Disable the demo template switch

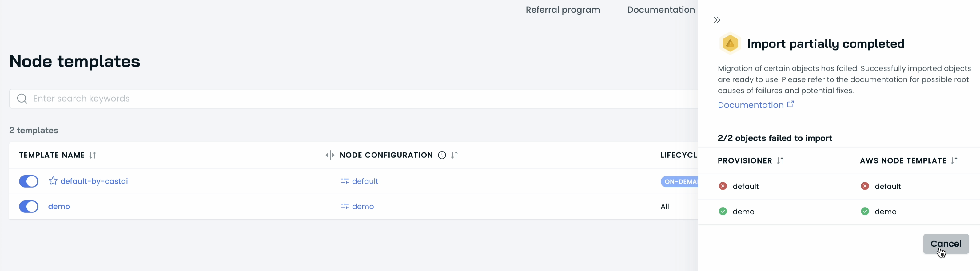point(29,206)
